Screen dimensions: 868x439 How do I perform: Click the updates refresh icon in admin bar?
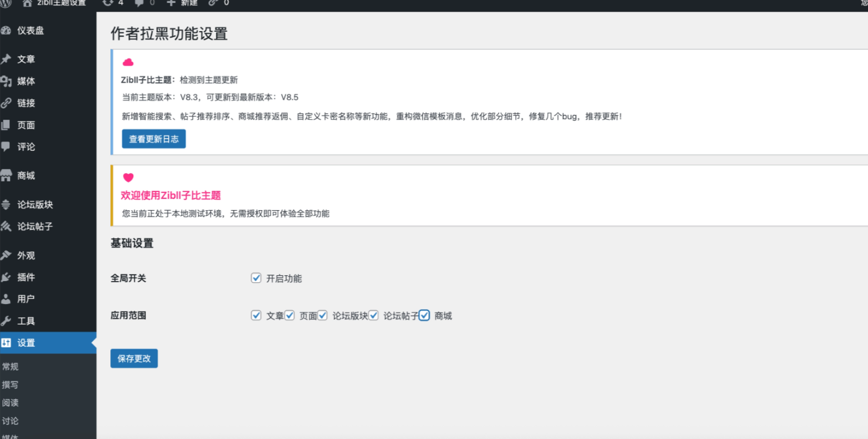coord(107,3)
